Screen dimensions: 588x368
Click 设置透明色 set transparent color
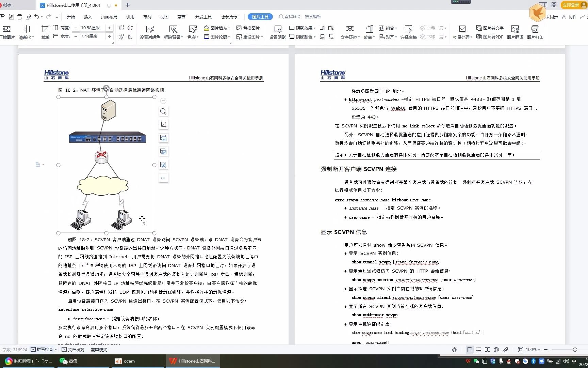(150, 32)
